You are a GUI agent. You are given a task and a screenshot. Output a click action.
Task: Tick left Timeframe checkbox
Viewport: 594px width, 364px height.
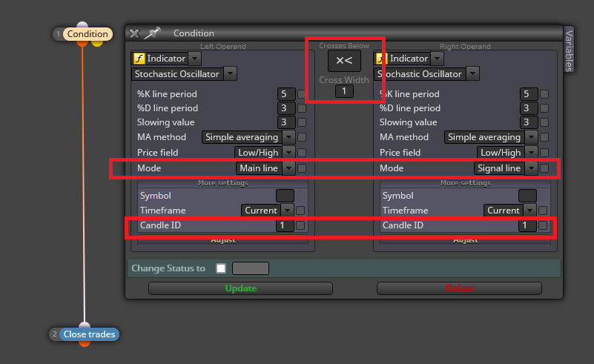(300, 211)
